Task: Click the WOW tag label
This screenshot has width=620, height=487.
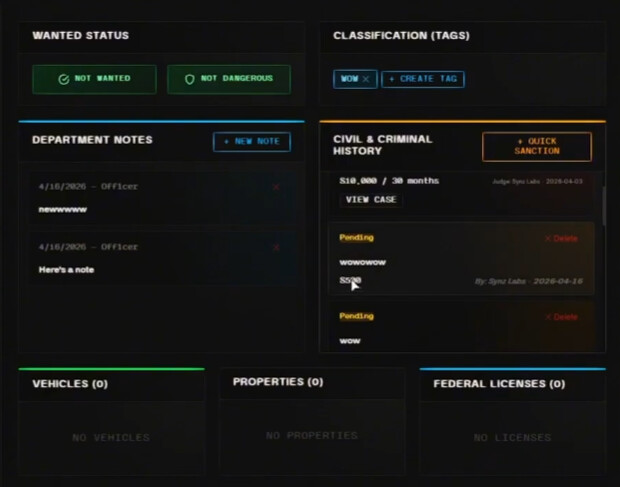Action: pyautogui.click(x=349, y=79)
